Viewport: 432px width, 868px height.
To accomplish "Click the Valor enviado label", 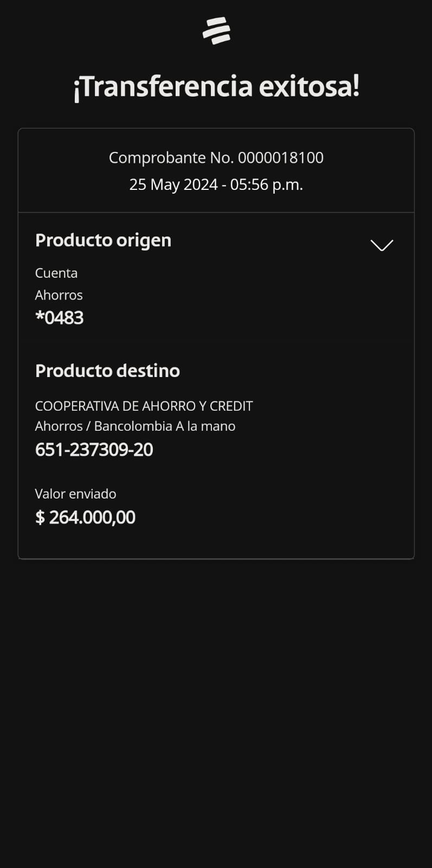I will [x=75, y=494].
